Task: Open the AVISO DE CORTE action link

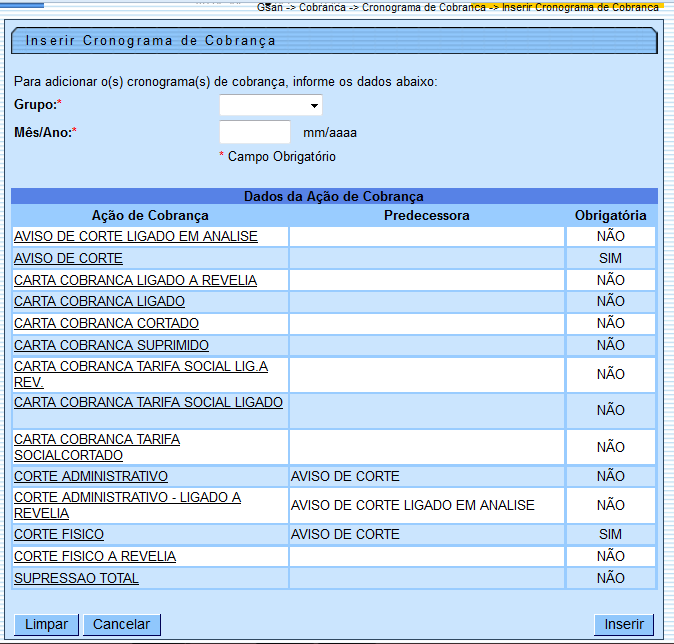Action: [68, 258]
